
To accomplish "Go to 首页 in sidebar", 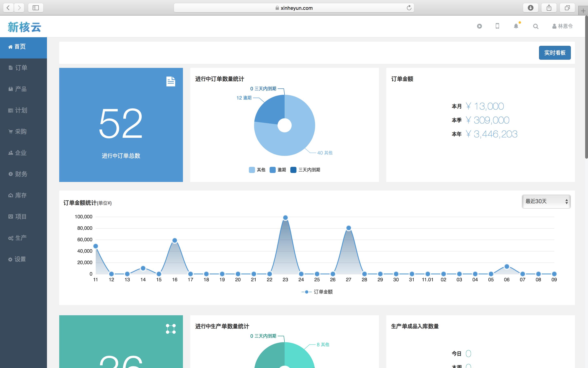I will click(23, 48).
